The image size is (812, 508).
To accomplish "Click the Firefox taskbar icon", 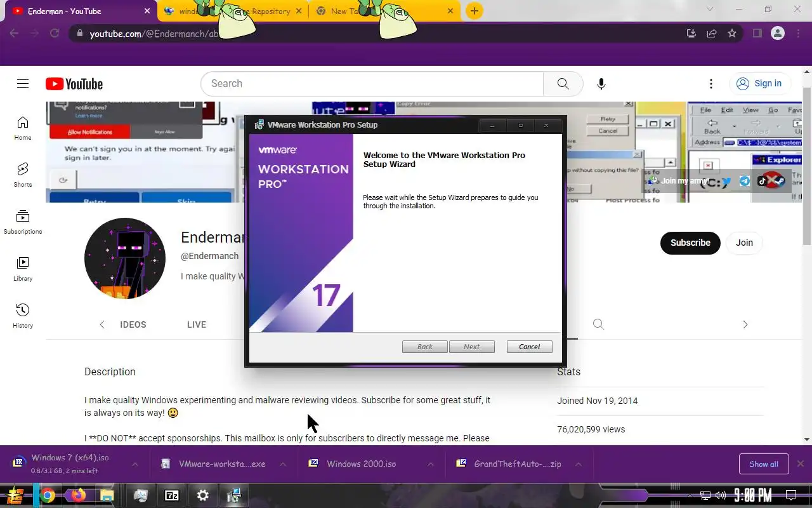I will [78, 495].
